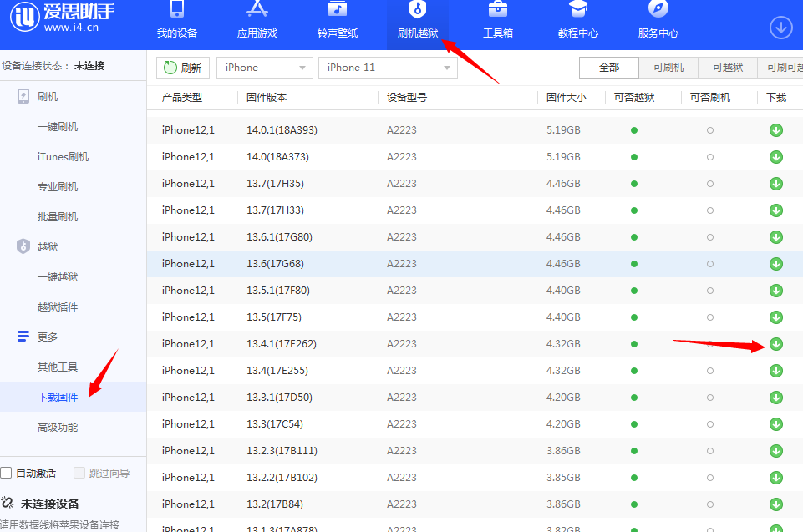Download firmware 13.2.3(17B111)
Image resolution: width=803 pixels, height=532 pixels.
pyautogui.click(x=776, y=451)
